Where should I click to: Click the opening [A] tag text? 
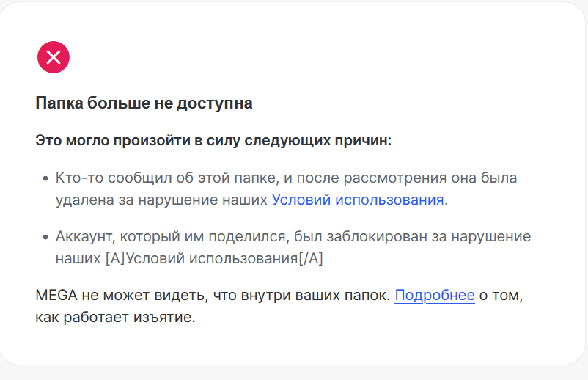coord(116,258)
